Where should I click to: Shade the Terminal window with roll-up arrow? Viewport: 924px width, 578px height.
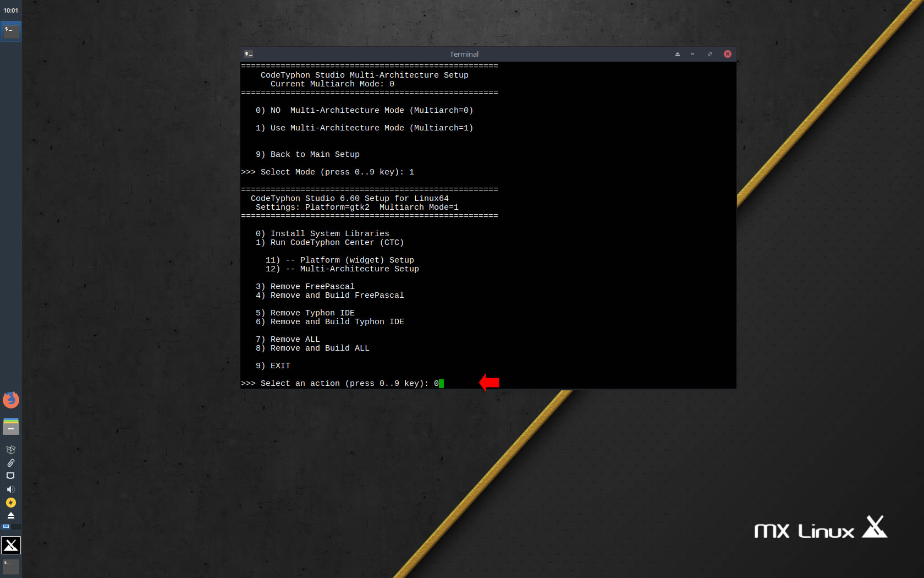pyautogui.click(x=678, y=54)
